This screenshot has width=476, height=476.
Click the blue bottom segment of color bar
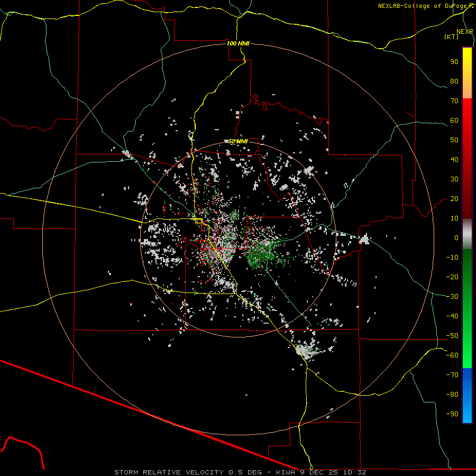(x=467, y=396)
